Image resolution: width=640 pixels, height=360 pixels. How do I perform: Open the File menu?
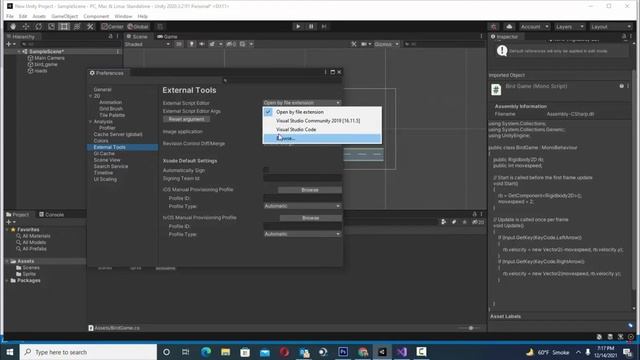click(10, 16)
